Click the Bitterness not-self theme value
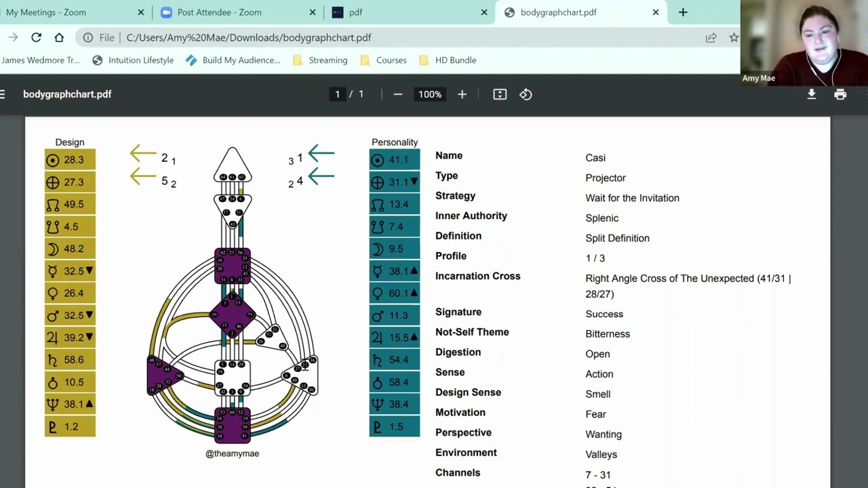Screen dimensions: 868x488 coord(608,333)
